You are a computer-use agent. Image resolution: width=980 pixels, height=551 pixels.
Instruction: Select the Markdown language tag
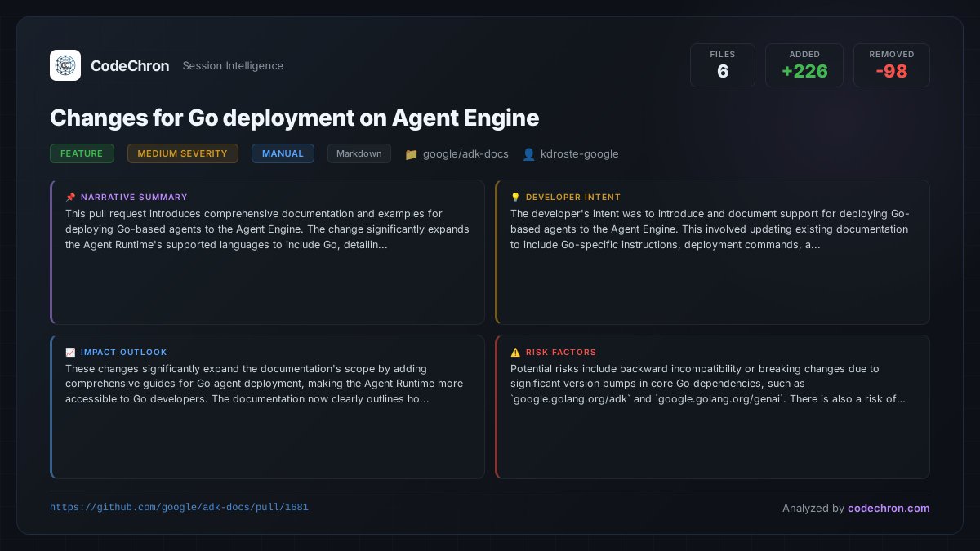click(x=359, y=153)
